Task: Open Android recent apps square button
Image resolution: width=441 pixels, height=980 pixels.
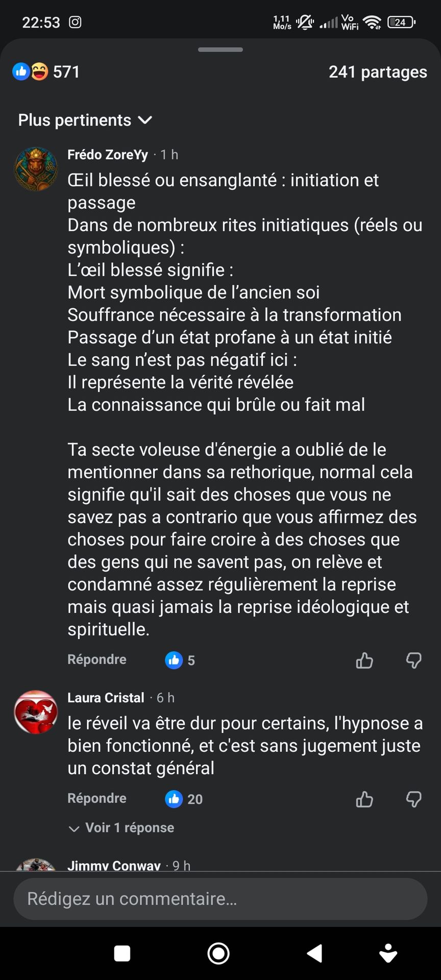Action: [x=122, y=953]
